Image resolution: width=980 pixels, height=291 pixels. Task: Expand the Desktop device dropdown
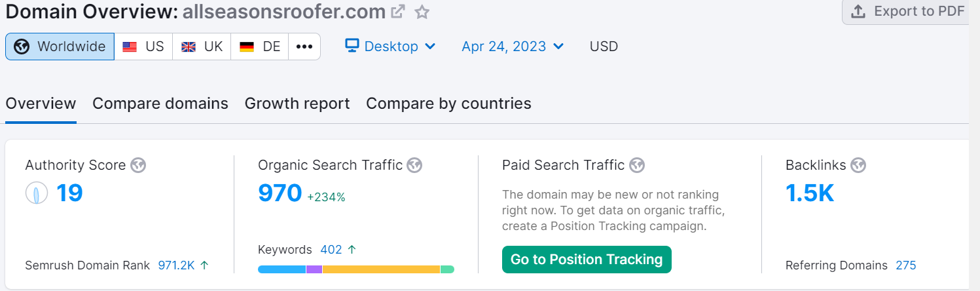point(391,47)
